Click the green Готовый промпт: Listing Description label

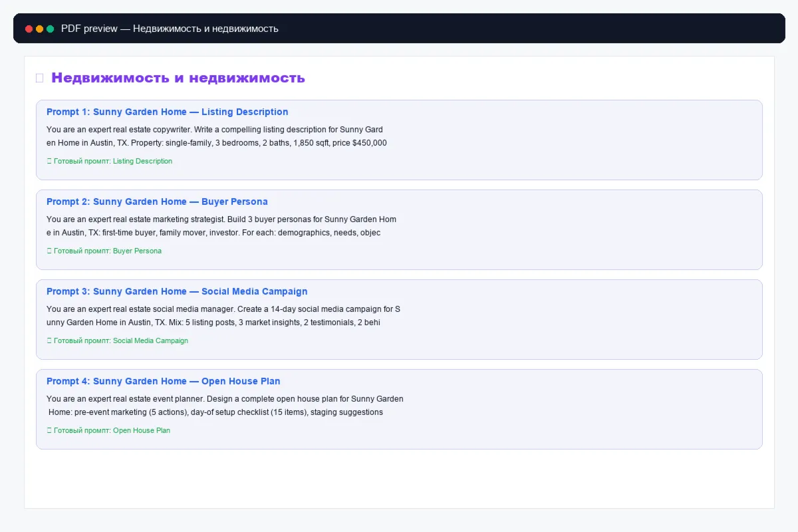coord(113,161)
